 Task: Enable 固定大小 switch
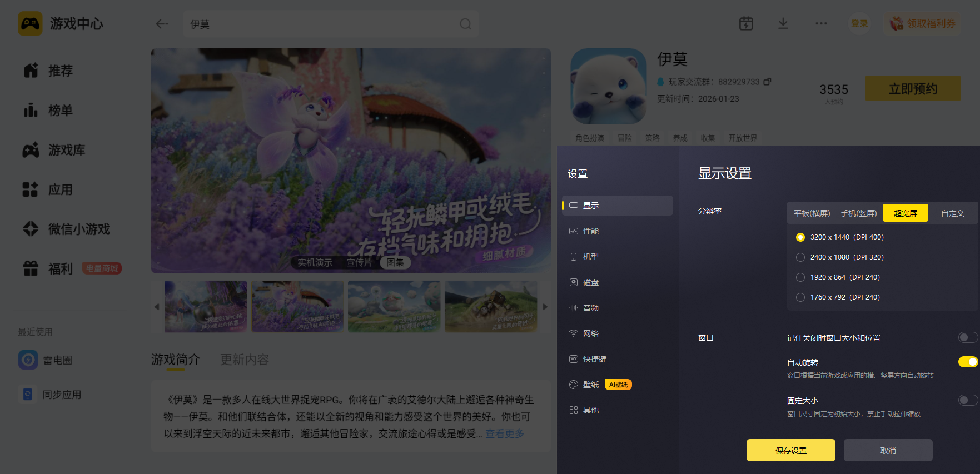pos(968,400)
